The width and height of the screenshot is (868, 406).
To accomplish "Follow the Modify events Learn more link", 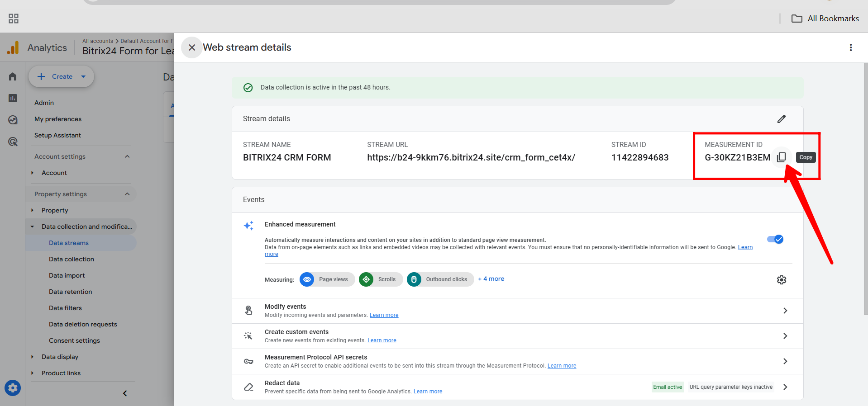I will (x=384, y=315).
